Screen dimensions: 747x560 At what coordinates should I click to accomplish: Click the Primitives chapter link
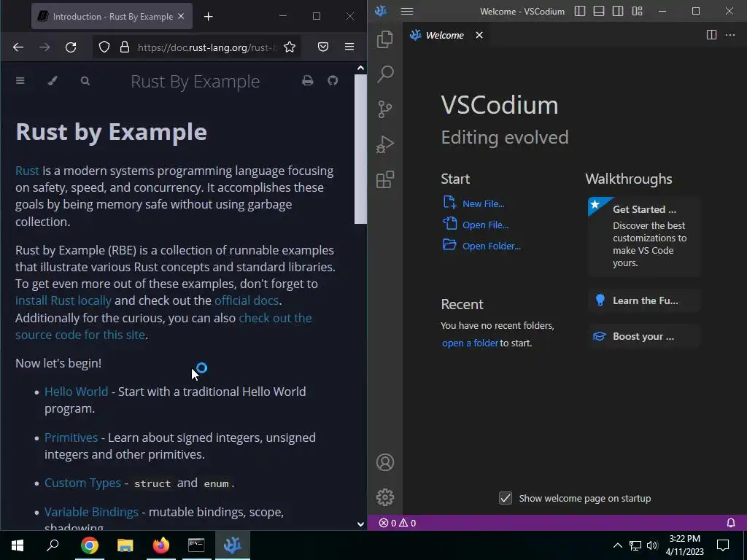[x=71, y=437]
